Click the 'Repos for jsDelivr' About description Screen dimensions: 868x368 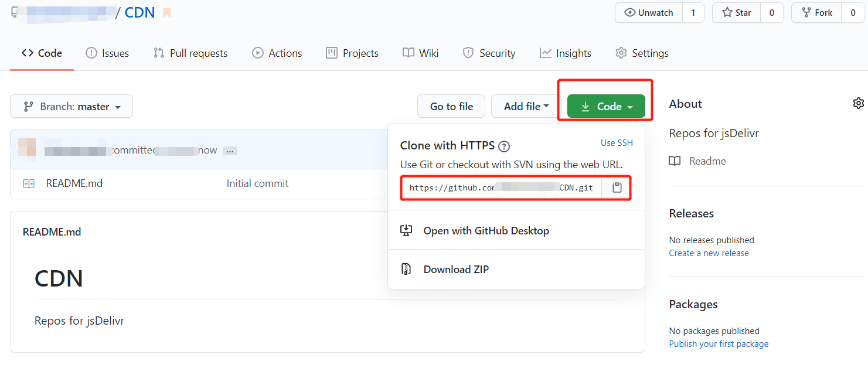(x=714, y=133)
